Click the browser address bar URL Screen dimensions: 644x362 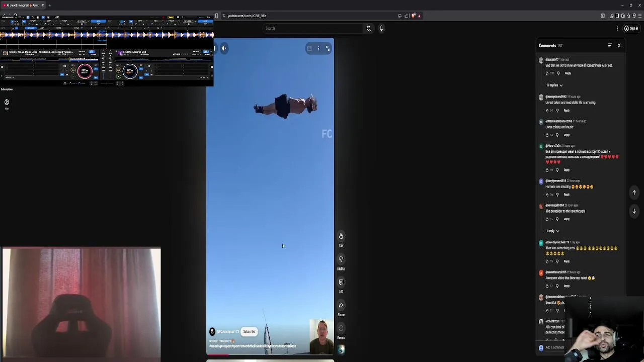(247, 16)
